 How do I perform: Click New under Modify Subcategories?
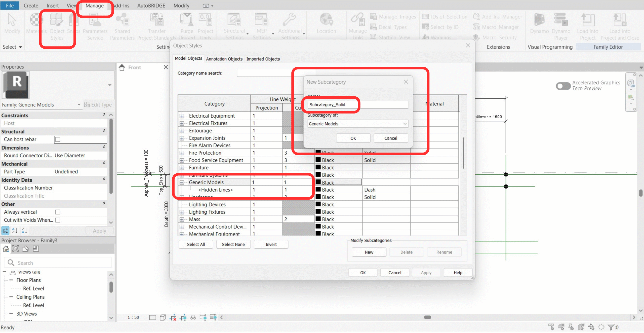(369, 252)
